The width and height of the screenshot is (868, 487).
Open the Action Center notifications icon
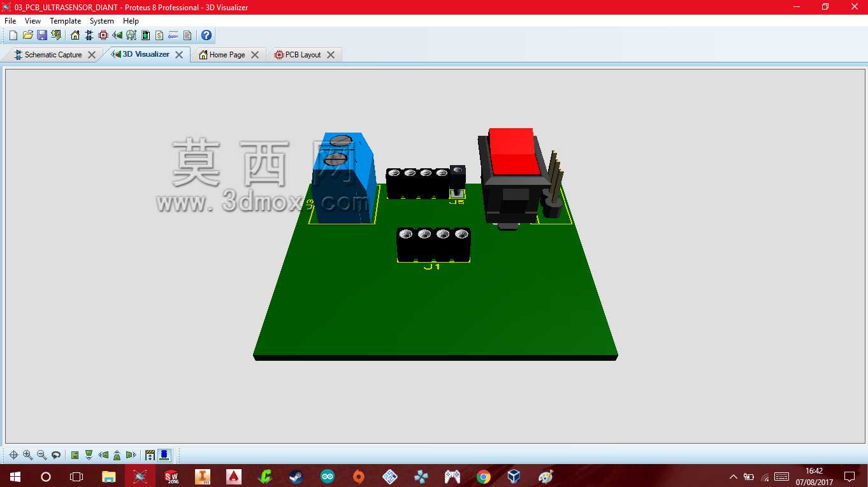[850, 476]
